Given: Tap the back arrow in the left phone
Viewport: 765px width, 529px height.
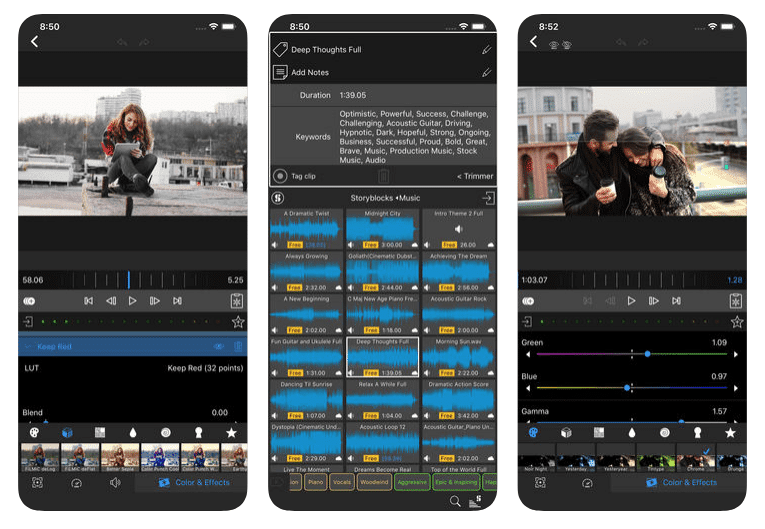Looking at the screenshot, I should coord(35,41).
